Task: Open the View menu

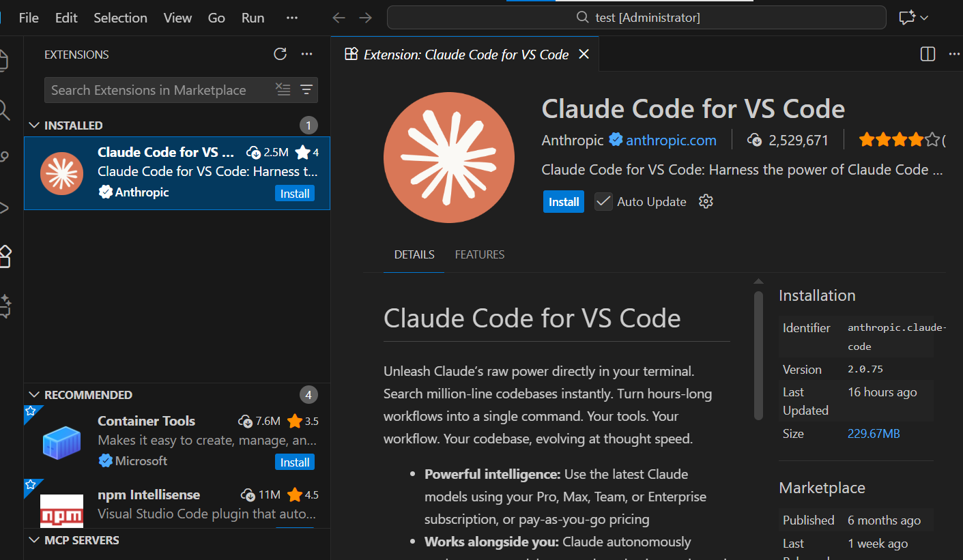Action: click(x=177, y=18)
